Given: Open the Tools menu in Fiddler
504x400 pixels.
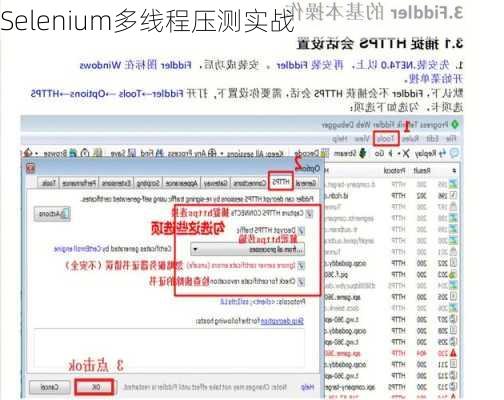Looking at the screenshot, I should (386, 138).
